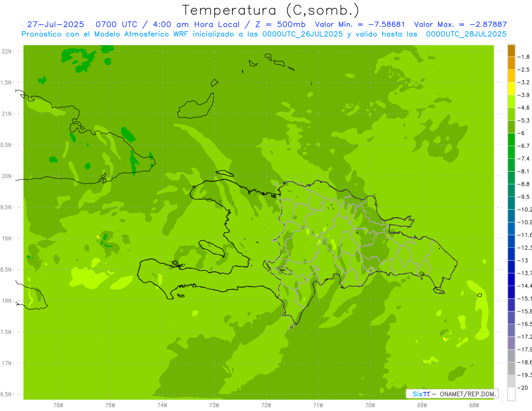Click the 18N latitude label
This screenshot has height=411, width=532.
8,301
